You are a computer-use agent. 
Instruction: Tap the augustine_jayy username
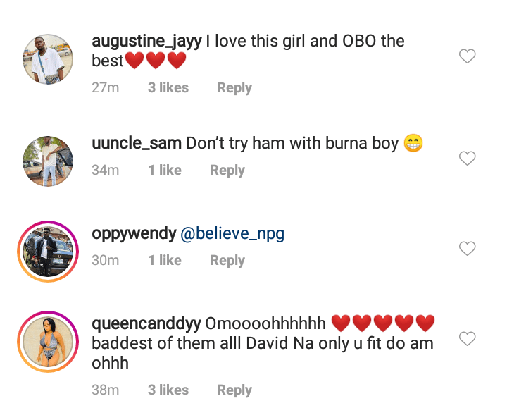coord(146,41)
